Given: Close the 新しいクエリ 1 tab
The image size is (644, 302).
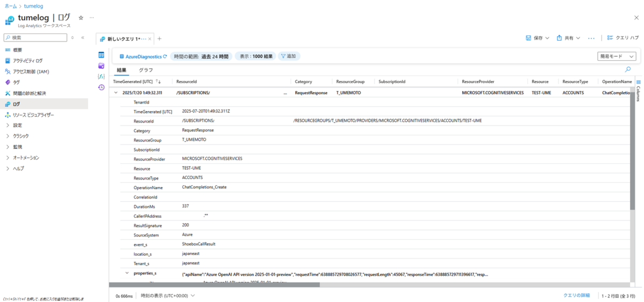Looking at the screenshot, I should click(150, 39).
